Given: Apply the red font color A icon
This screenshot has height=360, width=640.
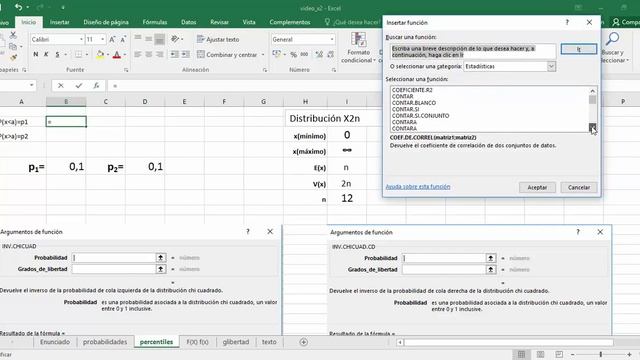Looking at the screenshot, I should pos(117,54).
